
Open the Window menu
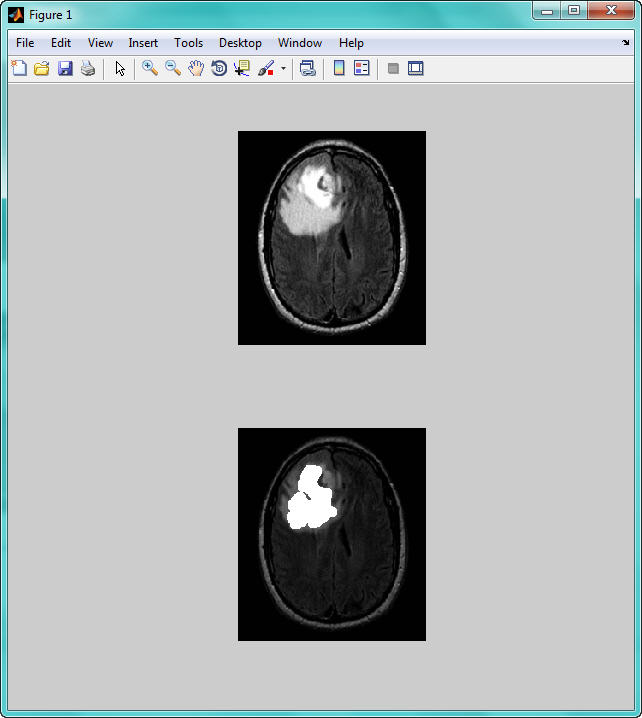tap(299, 43)
